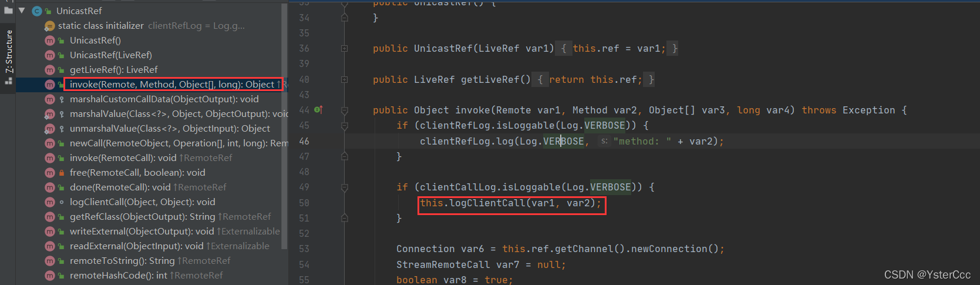Viewport: 980px width, 285px height.
Task: Click public lock icon of done(RemoteCall)
Action: (x=62, y=187)
